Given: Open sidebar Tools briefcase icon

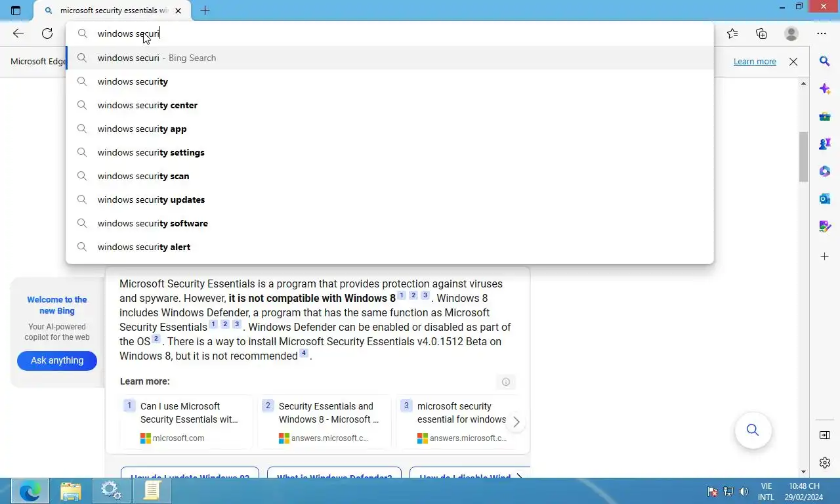Looking at the screenshot, I should pos(825,116).
